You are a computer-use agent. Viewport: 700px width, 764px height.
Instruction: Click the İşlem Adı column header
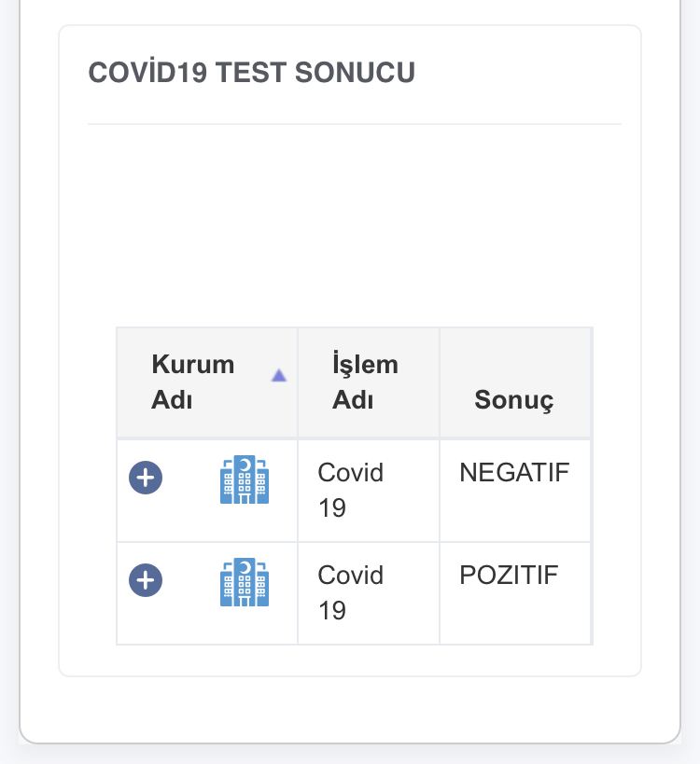[369, 382]
